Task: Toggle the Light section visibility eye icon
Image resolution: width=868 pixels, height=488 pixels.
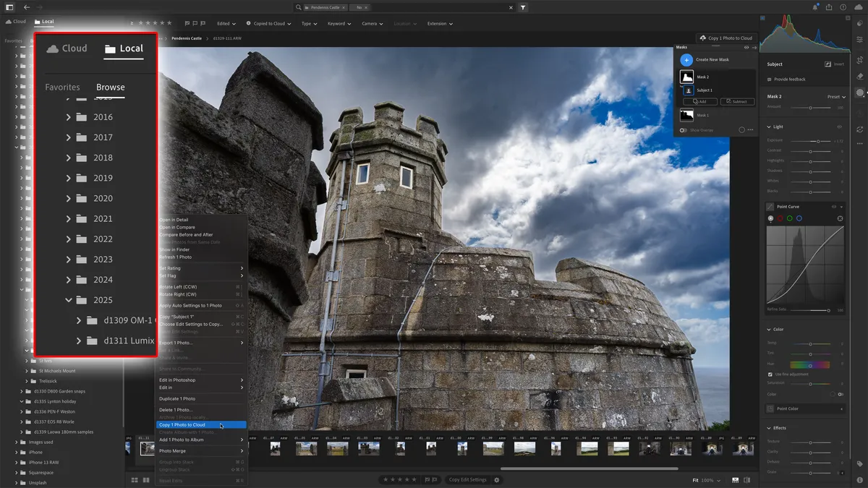Action: pos(839,127)
